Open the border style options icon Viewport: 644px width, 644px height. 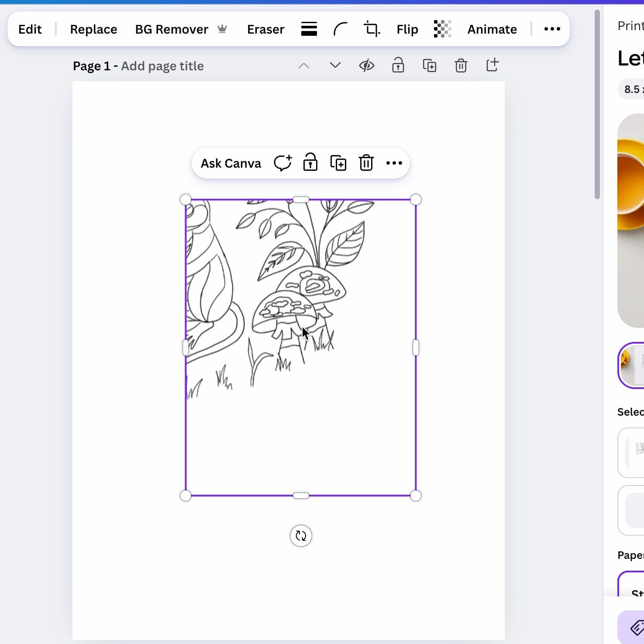pyautogui.click(x=309, y=29)
